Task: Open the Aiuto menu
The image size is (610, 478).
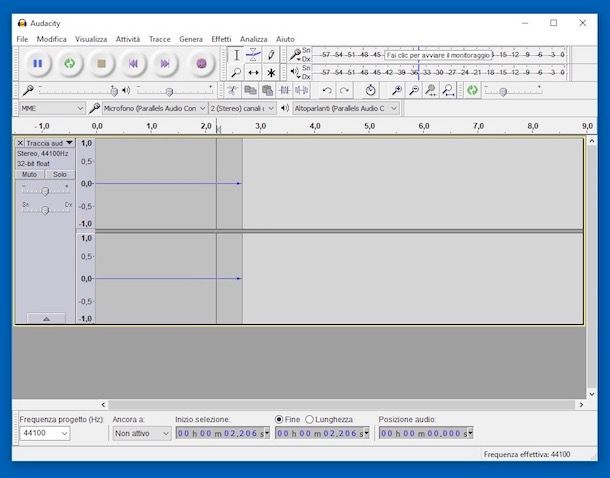Action: coord(285,39)
